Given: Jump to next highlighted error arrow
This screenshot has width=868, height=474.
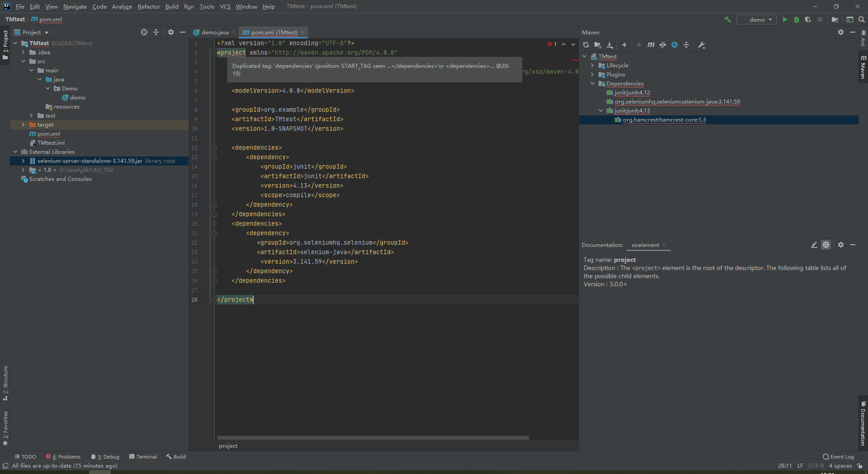Looking at the screenshot, I should coord(573,44).
